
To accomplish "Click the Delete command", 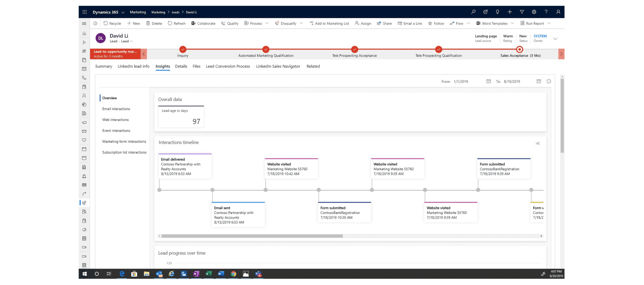I will point(154,24).
